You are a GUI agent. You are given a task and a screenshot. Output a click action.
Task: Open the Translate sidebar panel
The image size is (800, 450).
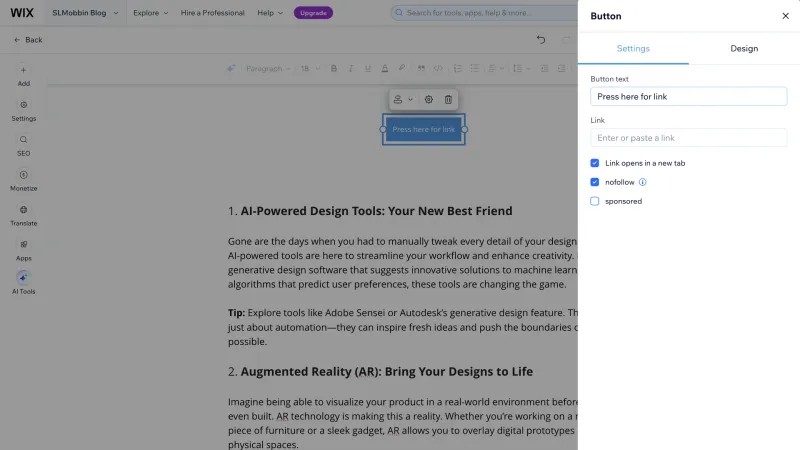(23, 216)
